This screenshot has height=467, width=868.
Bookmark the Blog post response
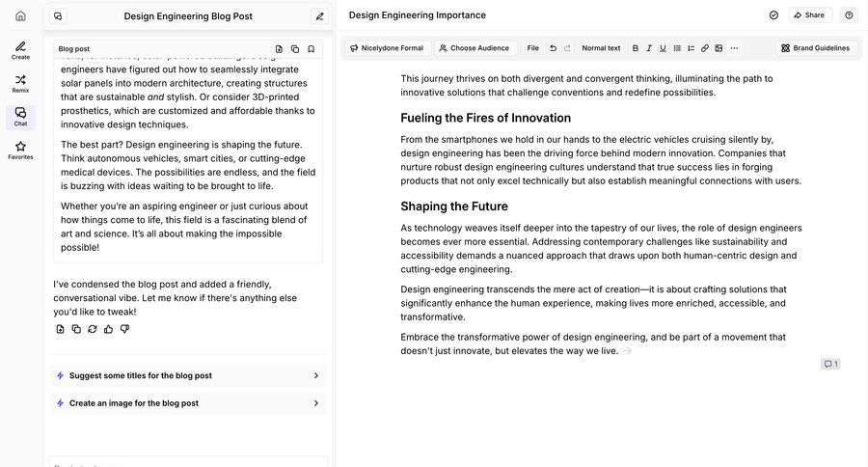311,48
